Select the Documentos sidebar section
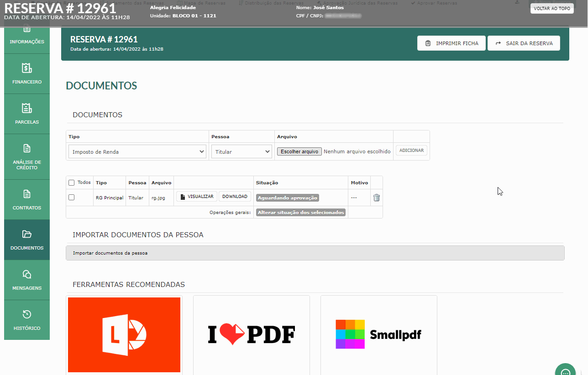 [27, 240]
